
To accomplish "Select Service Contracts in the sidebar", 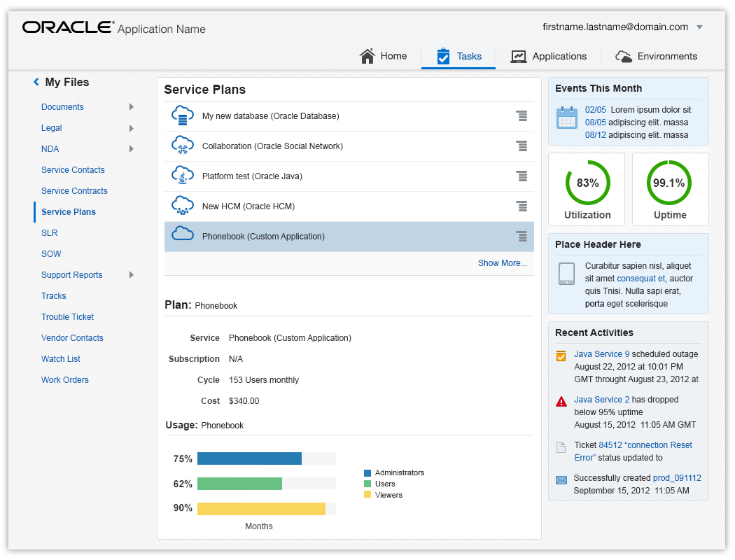I will pos(74,190).
